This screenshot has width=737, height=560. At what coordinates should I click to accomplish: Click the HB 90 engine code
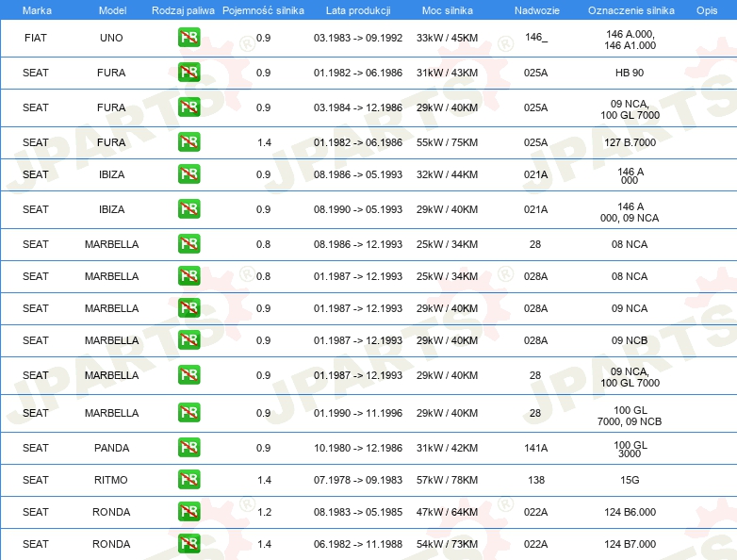630,73
